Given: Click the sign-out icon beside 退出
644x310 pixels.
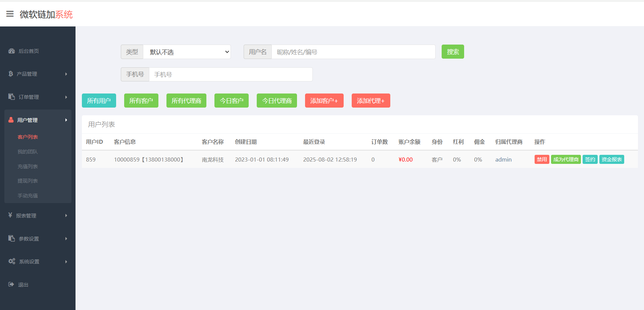Looking at the screenshot, I should pos(11,284).
